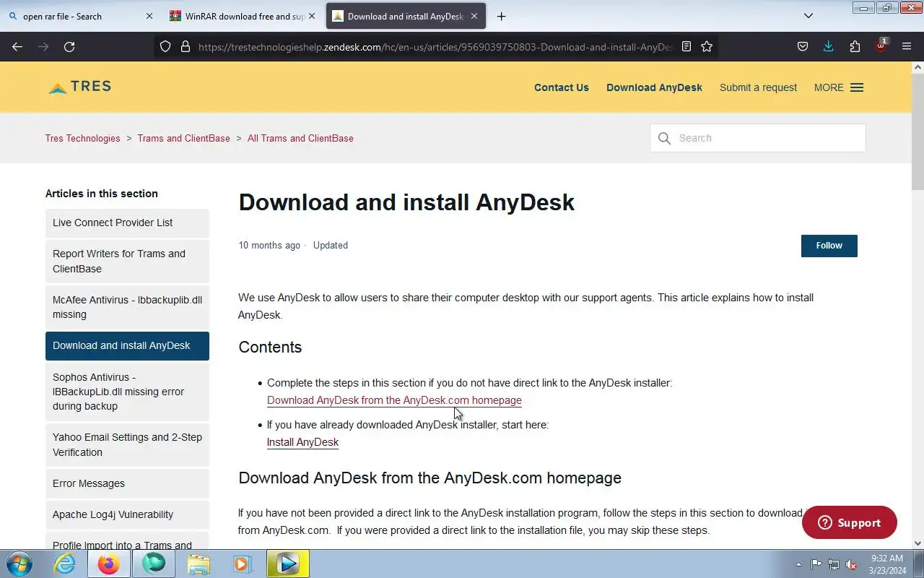Click the browser address bar URL
The width and height of the screenshot is (924, 578).
(x=435, y=46)
